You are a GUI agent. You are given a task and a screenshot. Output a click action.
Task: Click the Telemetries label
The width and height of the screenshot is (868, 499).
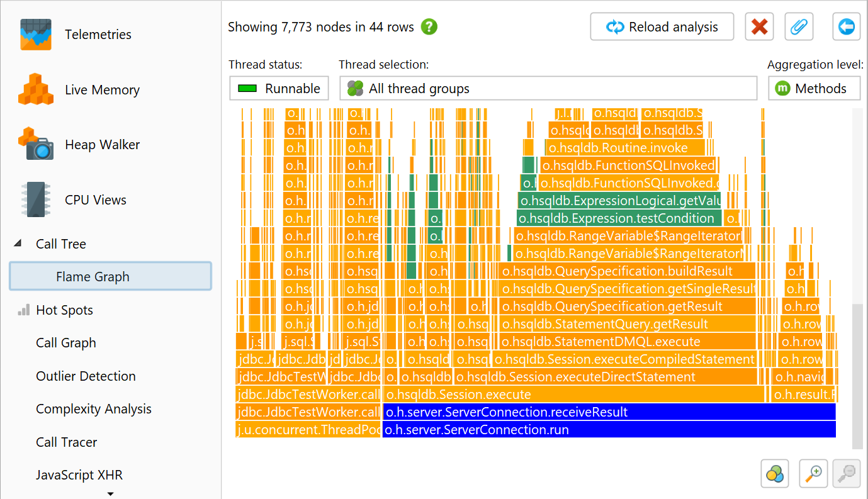click(x=98, y=35)
